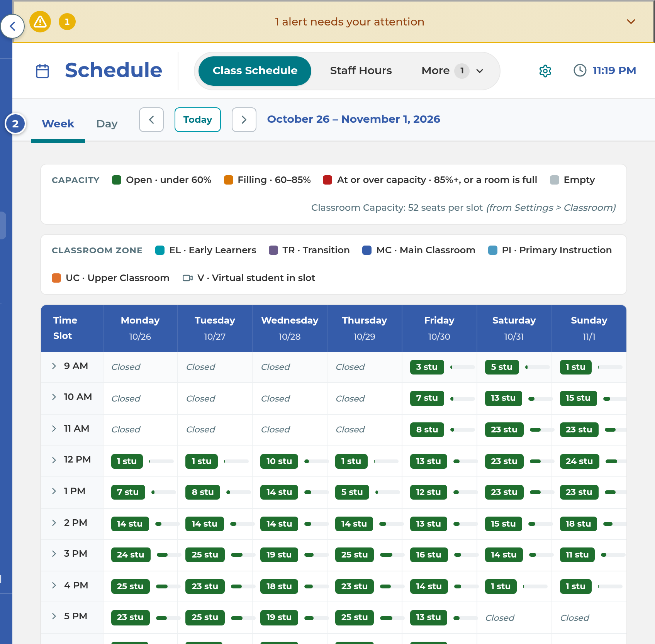Screen dimensions: 655x644
Task: Click the purple Transition zone swatch
Action: (x=273, y=250)
